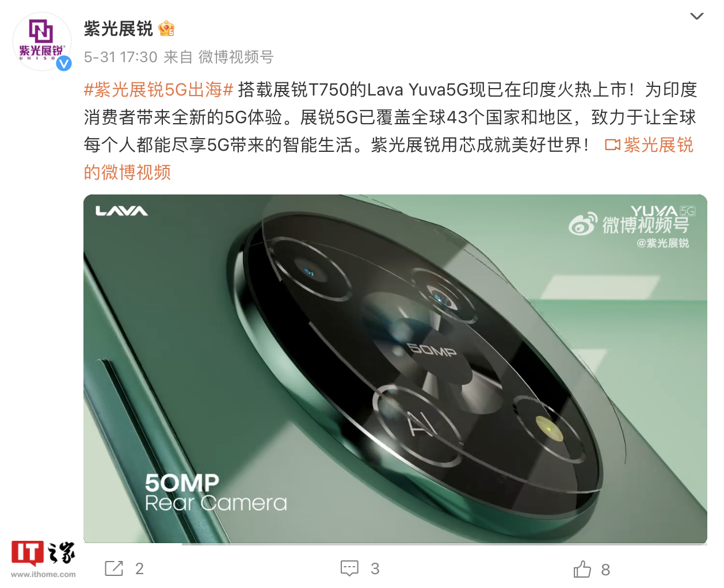Image resolution: width=724 pixels, height=588 pixels.
Task: Click the 紫光展锐 username
Action: [x=119, y=28]
